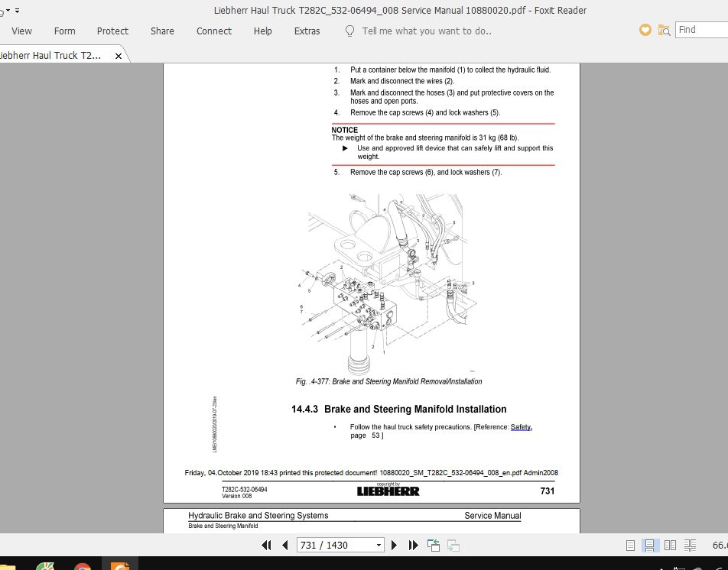Jump to the last page
The image size is (728, 570).
pos(414,545)
